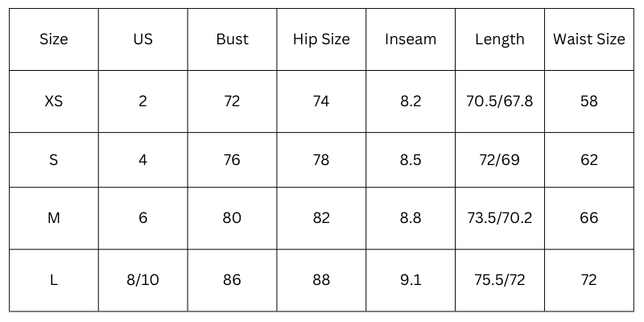Click the 75.5/72 length cell
Viewport: 644px width, 322px height.
click(x=500, y=280)
